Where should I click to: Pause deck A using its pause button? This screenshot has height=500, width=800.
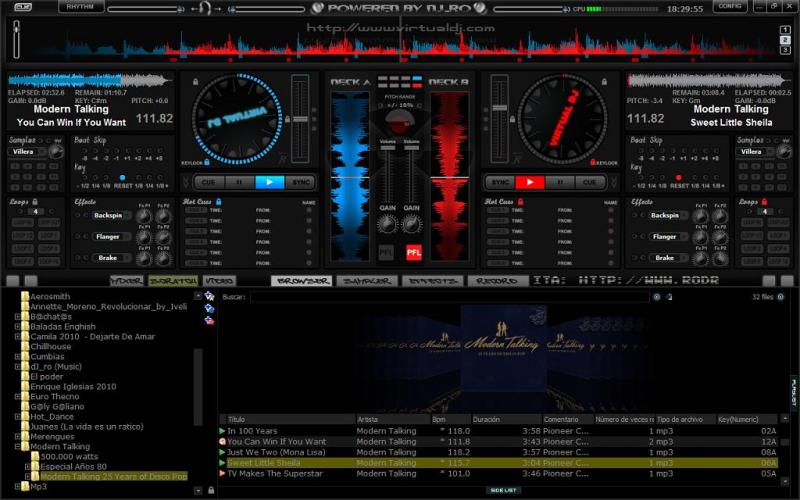(x=239, y=182)
